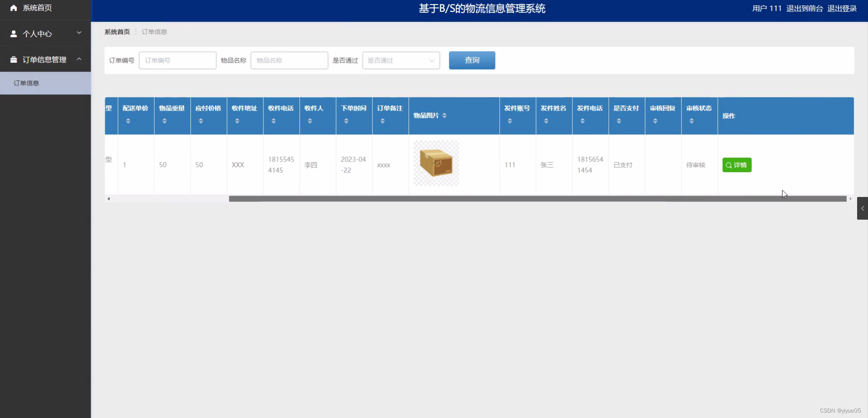
Task: Click the cardboard box item thumbnail
Action: [x=436, y=163]
